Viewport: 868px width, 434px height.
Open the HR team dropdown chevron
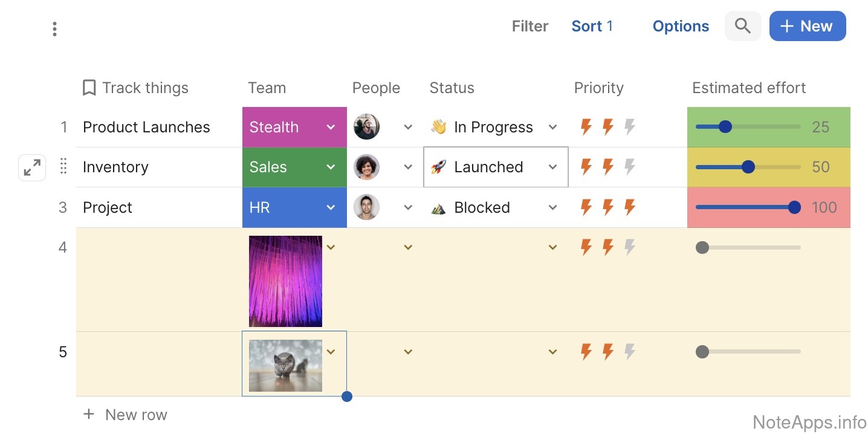pyautogui.click(x=331, y=207)
